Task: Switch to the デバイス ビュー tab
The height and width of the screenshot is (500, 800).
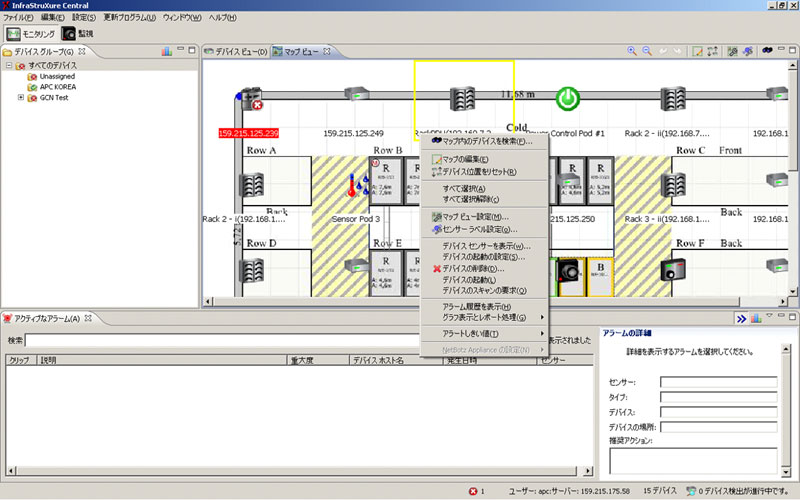Action: (x=236, y=52)
